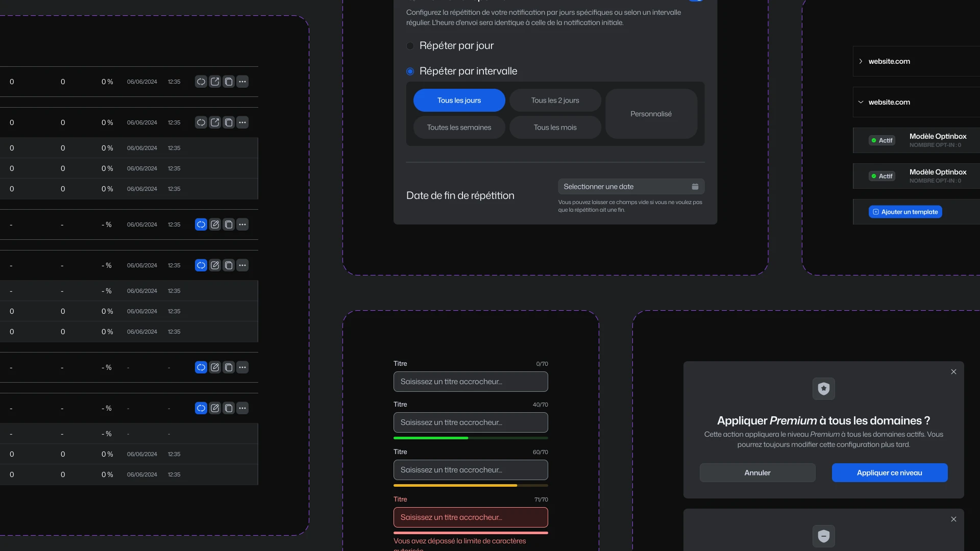The height and width of the screenshot is (551, 980).
Task: Click the Ajouter un template button
Action: coord(905,212)
